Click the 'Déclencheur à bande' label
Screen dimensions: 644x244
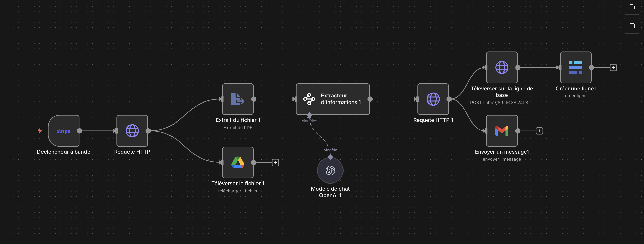click(63, 152)
